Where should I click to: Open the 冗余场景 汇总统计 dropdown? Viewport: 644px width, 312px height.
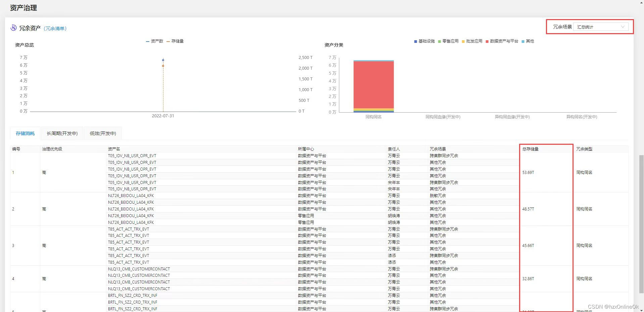[x=600, y=27]
